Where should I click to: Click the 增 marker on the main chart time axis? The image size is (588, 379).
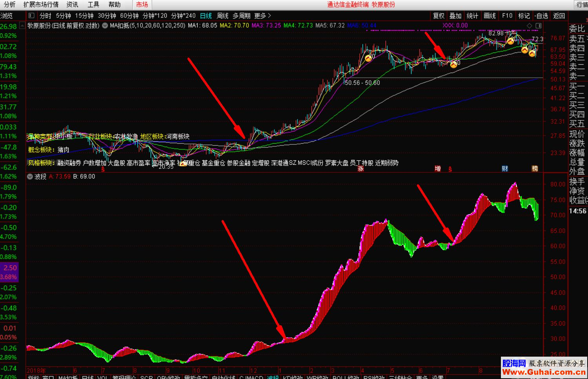(438, 168)
